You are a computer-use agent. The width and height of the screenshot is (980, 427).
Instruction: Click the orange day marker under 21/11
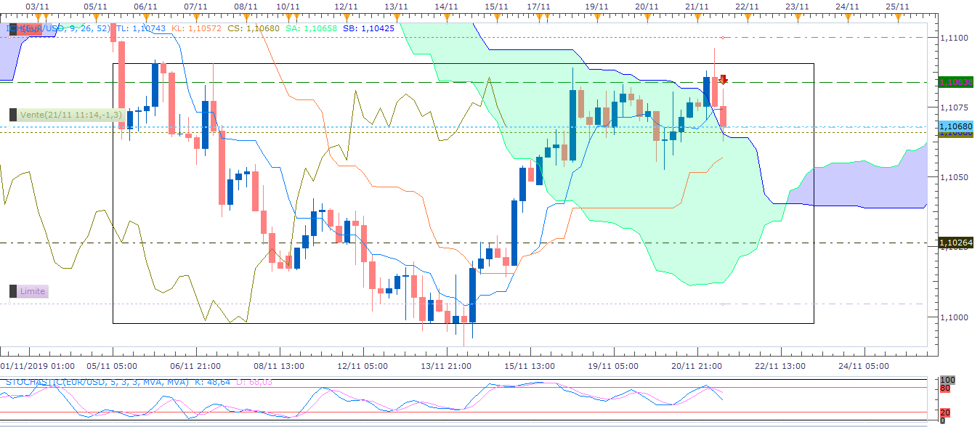697,17
